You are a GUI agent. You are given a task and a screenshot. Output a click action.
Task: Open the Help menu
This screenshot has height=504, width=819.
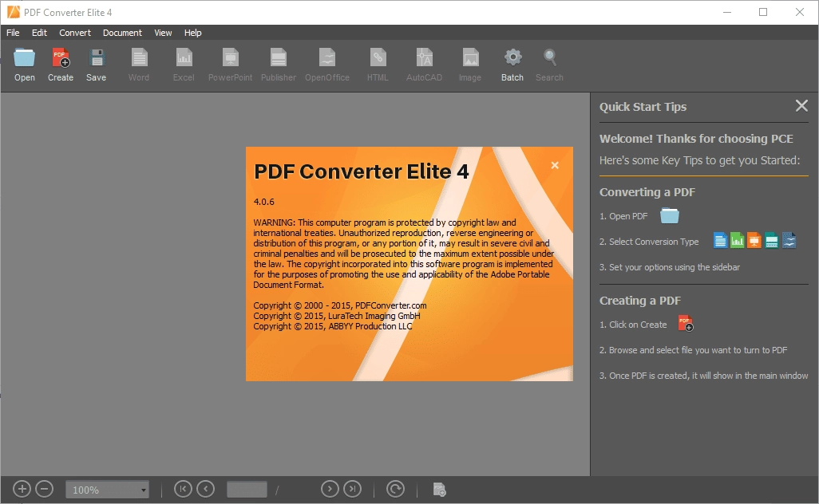pyautogui.click(x=192, y=33)
